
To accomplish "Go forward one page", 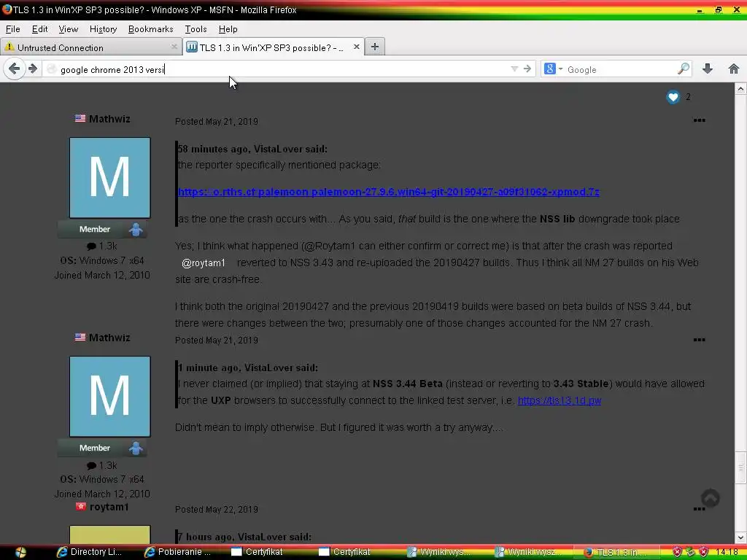I will coord(33,69).
